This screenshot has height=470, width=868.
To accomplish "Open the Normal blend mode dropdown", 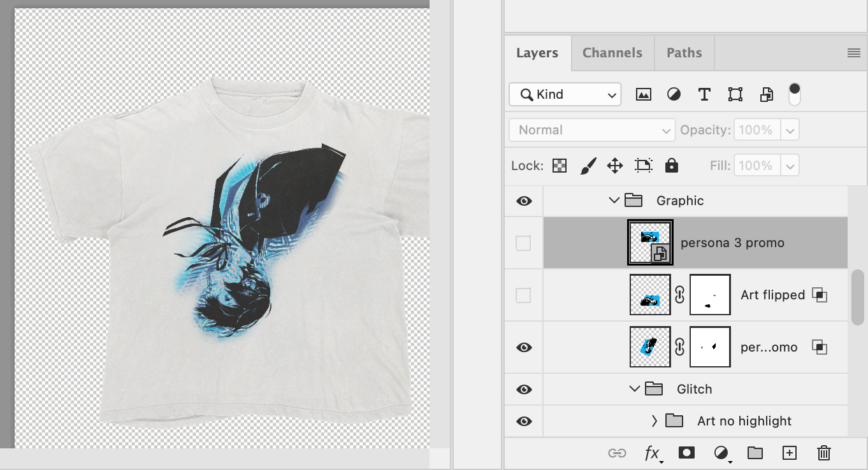I will pyautogui.click(x=592, y=130).
